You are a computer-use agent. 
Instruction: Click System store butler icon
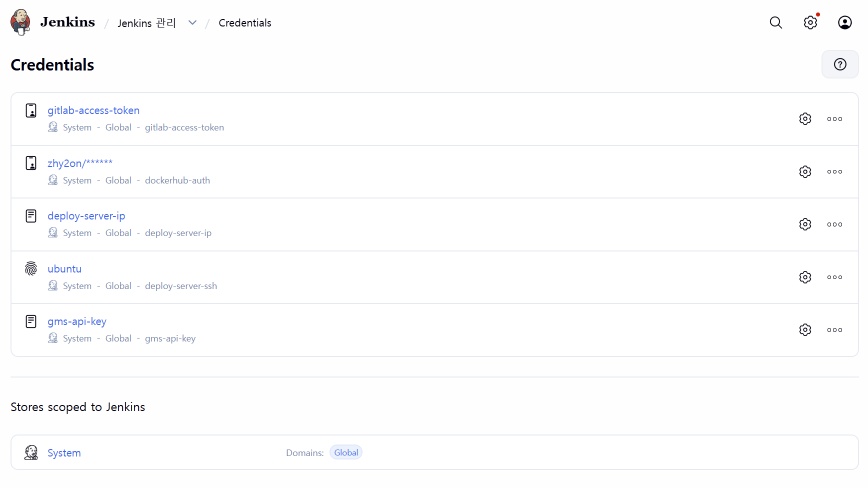(31, 452)
